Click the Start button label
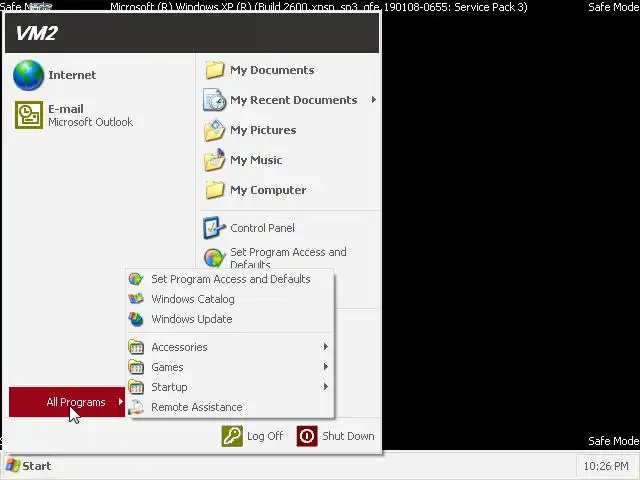The height and width of the screenshot is (480, 640). pyautogui.click(x=37, y=466)
